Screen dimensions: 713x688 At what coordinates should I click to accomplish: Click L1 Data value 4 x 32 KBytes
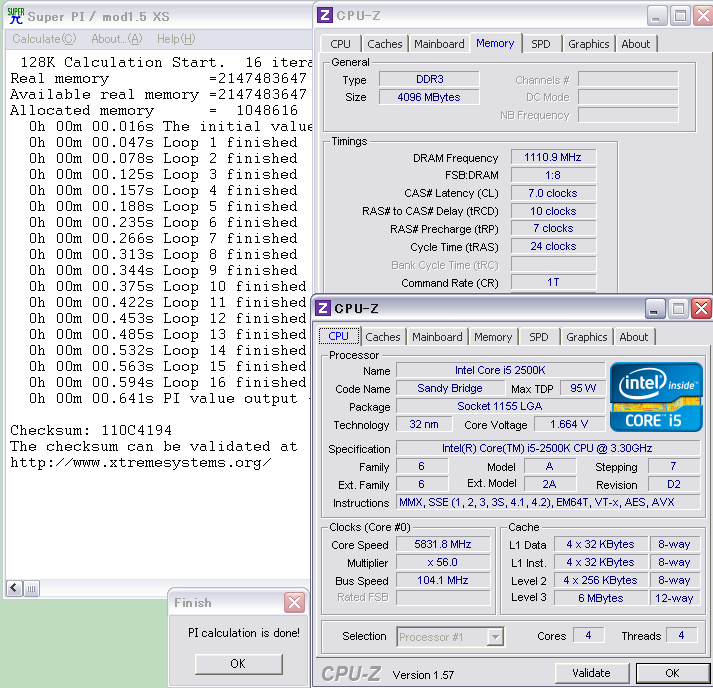pyautogui.click(x=601, y=544)
